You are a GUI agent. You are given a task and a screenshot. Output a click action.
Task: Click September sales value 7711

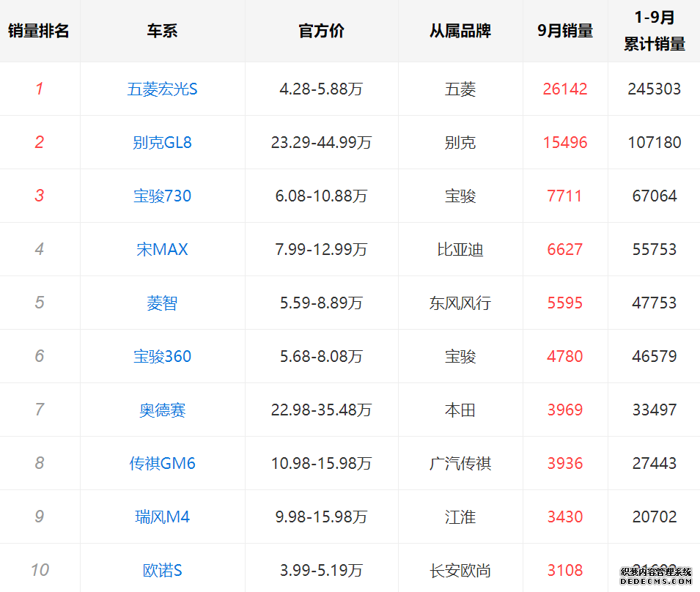(565, 196)
